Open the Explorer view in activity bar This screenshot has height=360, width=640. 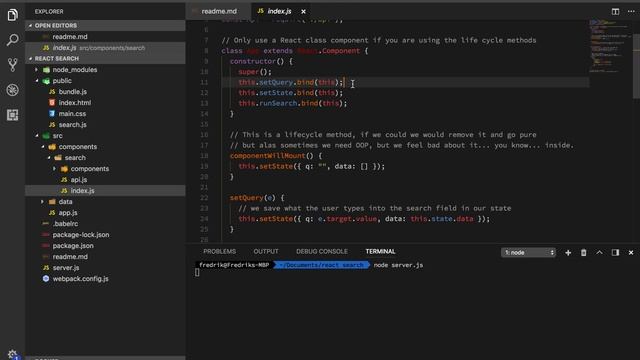tap(12, 15)
